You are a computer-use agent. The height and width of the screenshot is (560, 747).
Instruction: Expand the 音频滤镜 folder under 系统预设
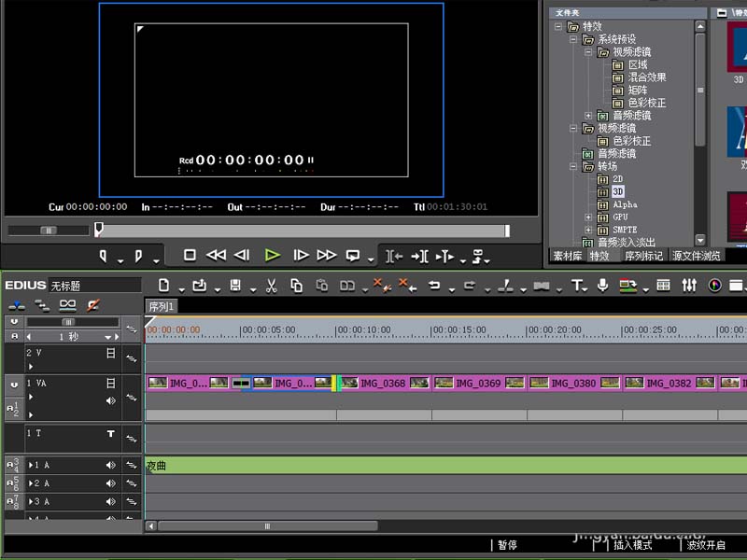(588, 116)
